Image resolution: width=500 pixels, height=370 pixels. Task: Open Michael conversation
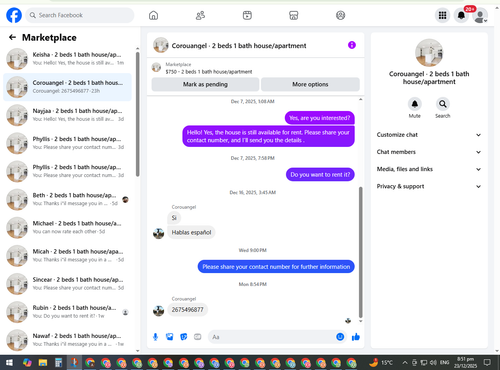tap(68, 228)
